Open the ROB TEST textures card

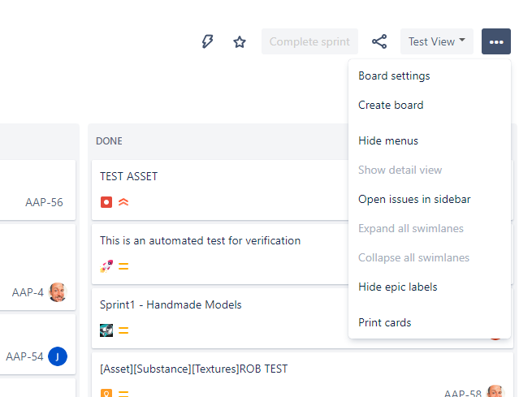tap(302, 374)
